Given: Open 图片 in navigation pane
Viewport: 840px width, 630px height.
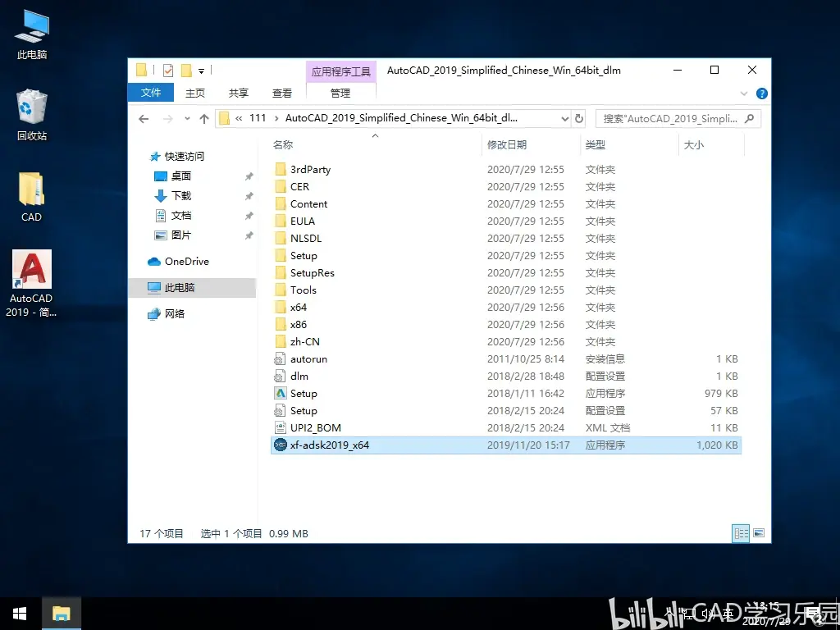Looking at the screenshot, I should (181, 235).
